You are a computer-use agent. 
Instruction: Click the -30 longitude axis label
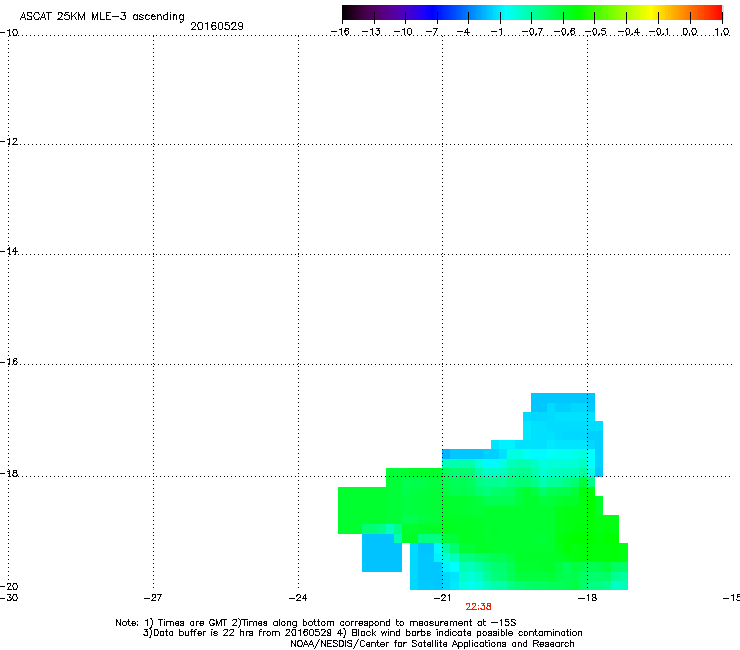click(x=9, y=598)
